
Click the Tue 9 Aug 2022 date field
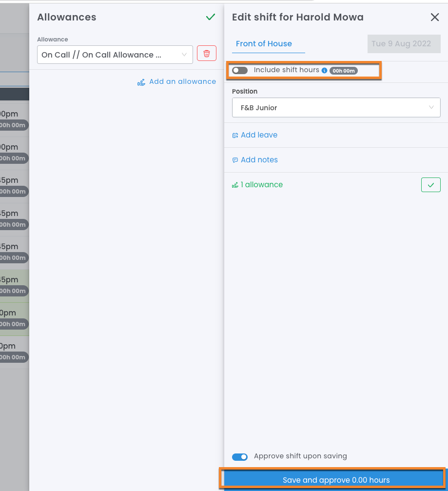point(401,44)
